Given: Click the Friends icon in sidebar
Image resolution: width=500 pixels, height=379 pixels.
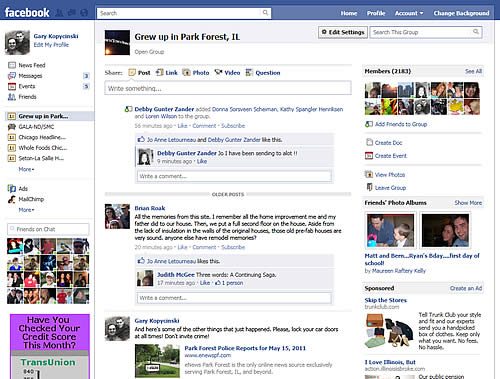Looking at the screenshot, I should [x=12, y=97].
